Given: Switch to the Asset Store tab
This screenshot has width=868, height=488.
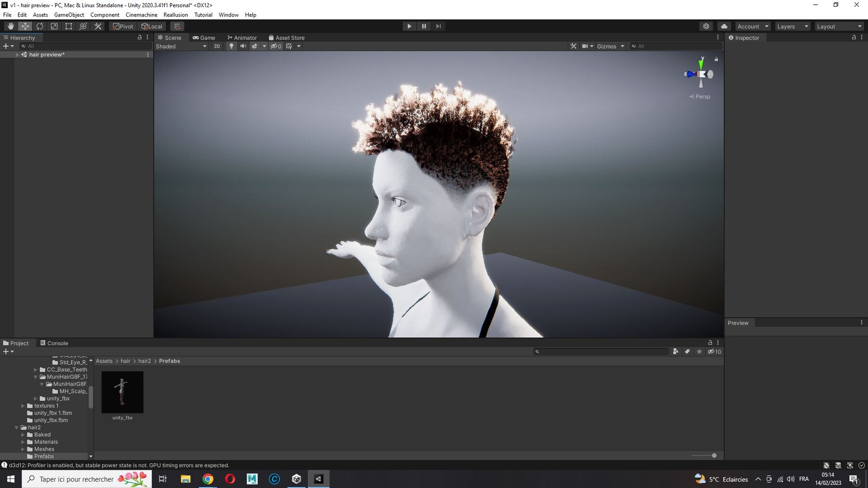Looking at the screenshot, I should (x=286, y=38).
